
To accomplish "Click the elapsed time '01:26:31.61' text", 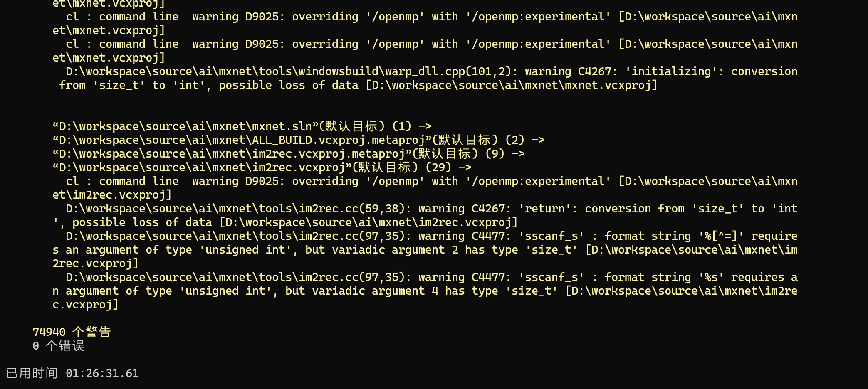I will pos(102,373).
